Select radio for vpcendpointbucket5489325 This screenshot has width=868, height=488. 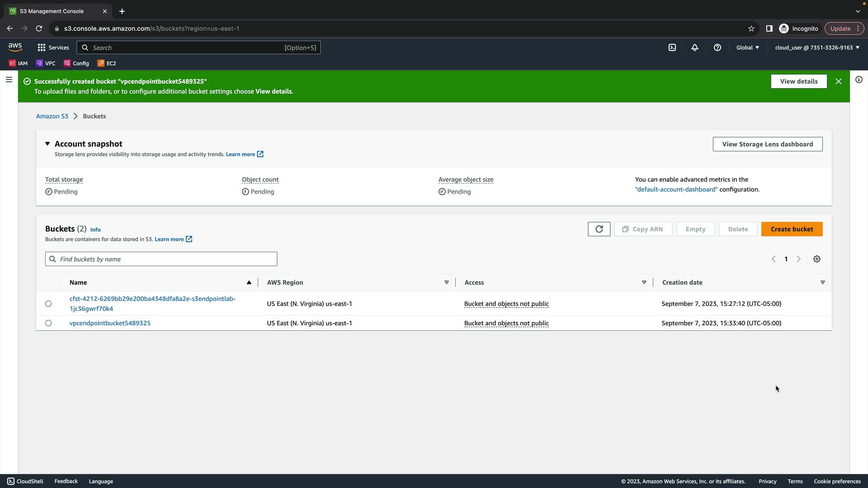pos(48,323)
